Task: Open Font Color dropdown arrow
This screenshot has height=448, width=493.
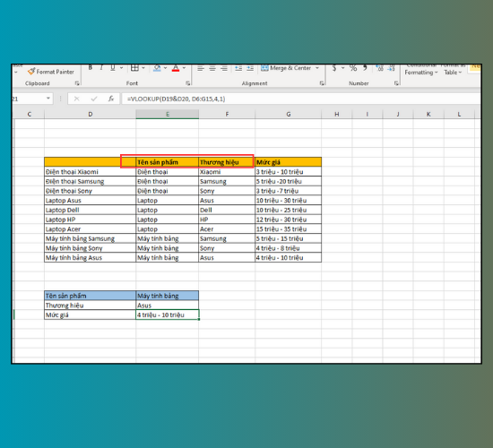Action: coord(184,68)
